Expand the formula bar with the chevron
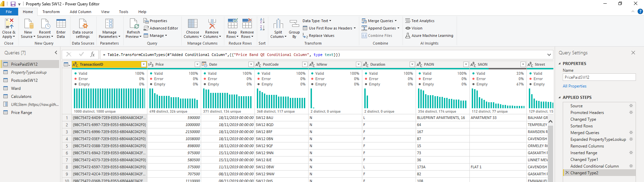644x182 pixels. (x=549, y=55)
